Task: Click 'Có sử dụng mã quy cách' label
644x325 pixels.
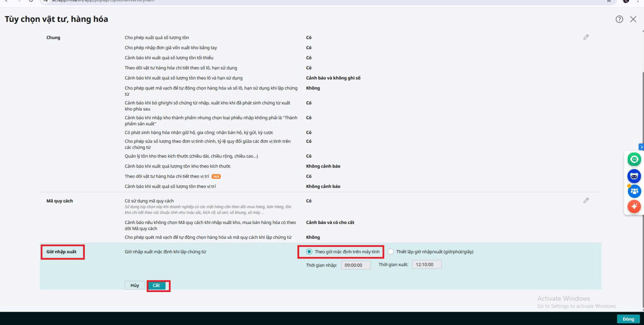Action: point(149,201)
